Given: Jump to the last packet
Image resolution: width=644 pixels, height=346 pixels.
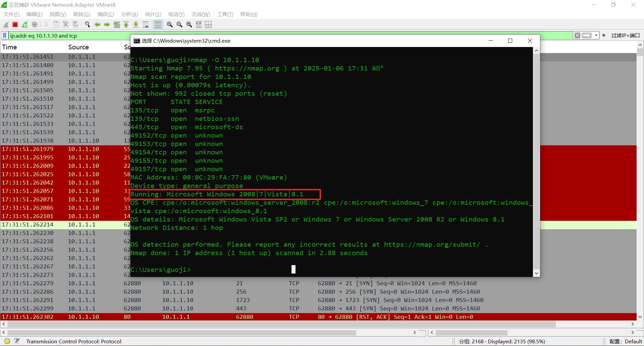Looking at the screenshot, I should (136, 24).
